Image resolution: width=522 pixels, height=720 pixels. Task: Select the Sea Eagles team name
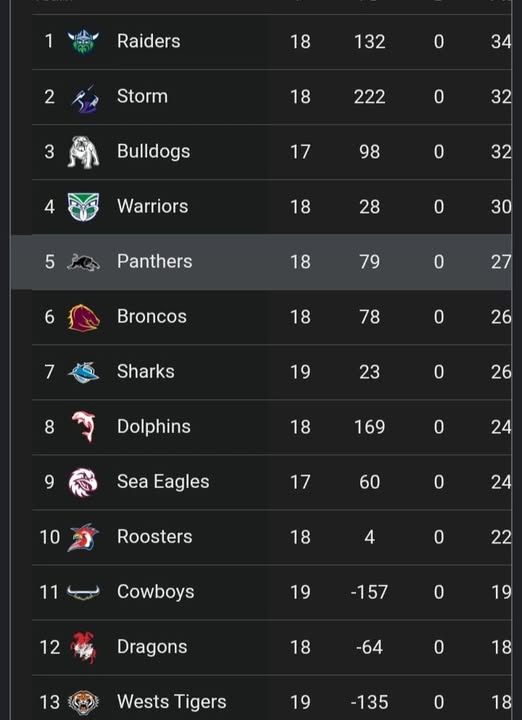click(x=163, y=482)
